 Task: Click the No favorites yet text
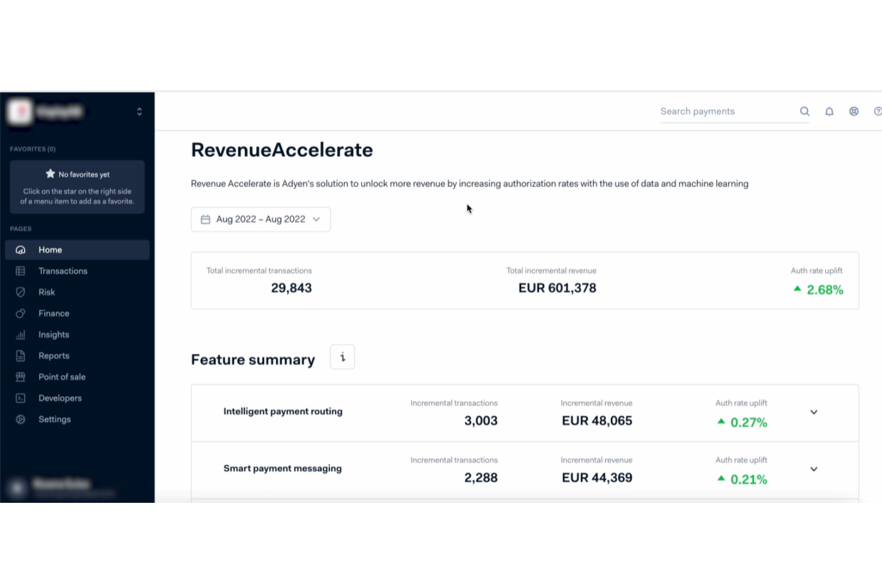(84, 175)
